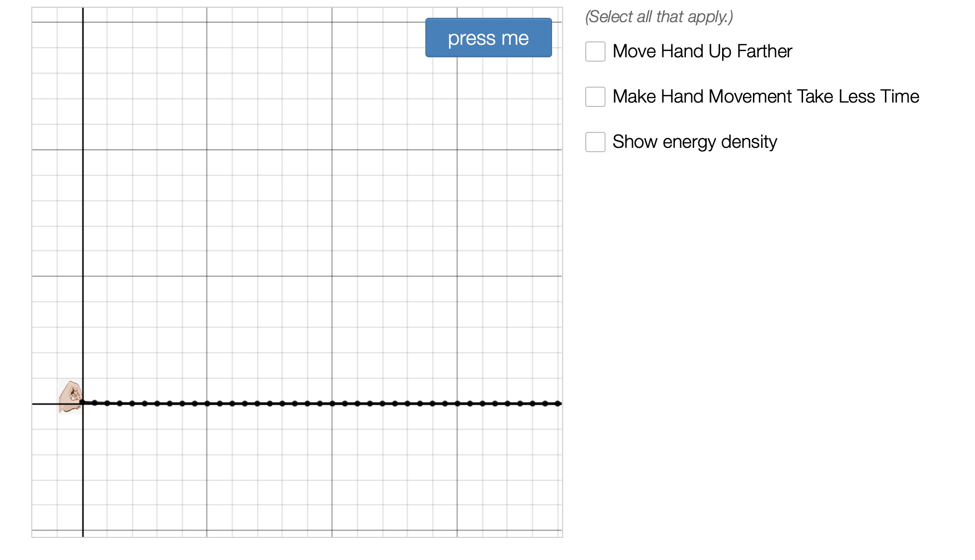Click the "(Select all that apply.)" instruction text
Image resolution: width=975 pixels, height=560 pixels.
coord(659,17)
